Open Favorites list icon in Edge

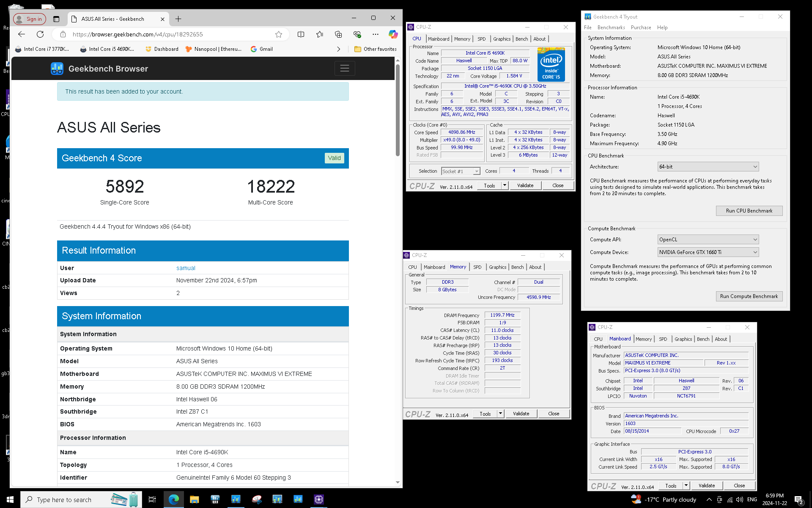point(320,34)
